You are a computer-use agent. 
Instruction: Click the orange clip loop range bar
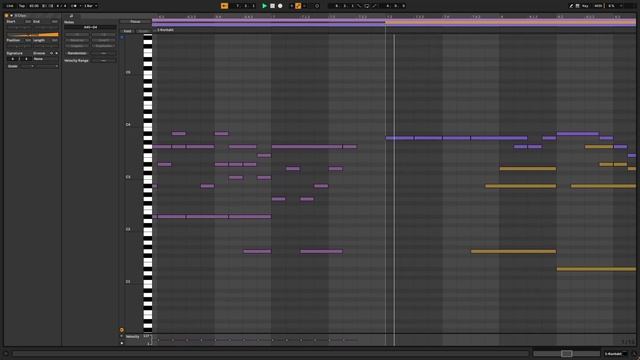click(510, 22)
